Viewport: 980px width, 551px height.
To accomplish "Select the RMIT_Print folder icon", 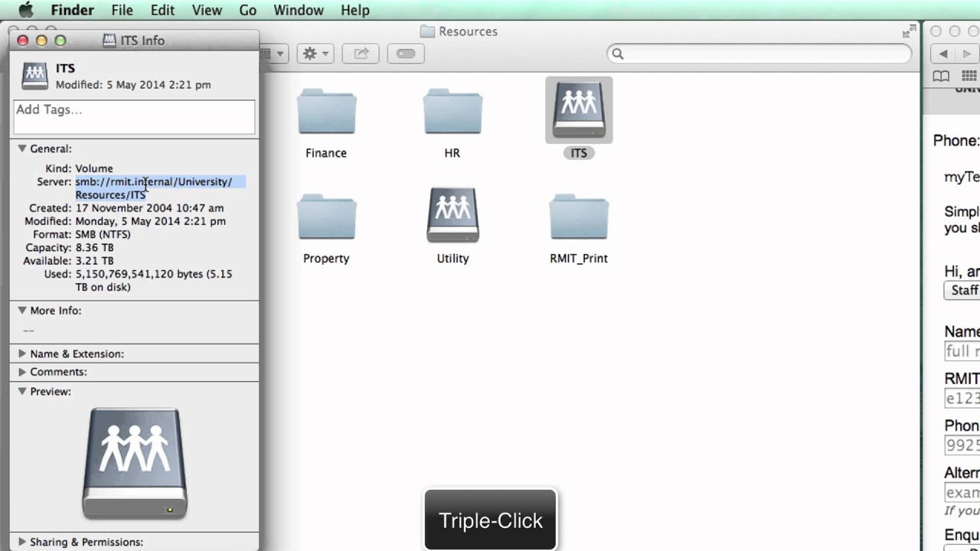I will tap(579, 217).
